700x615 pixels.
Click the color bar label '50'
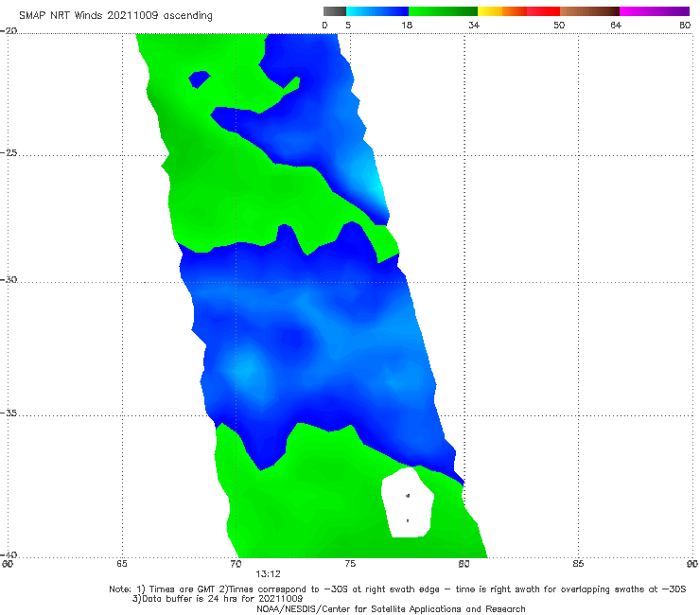(x=559, y=26)
